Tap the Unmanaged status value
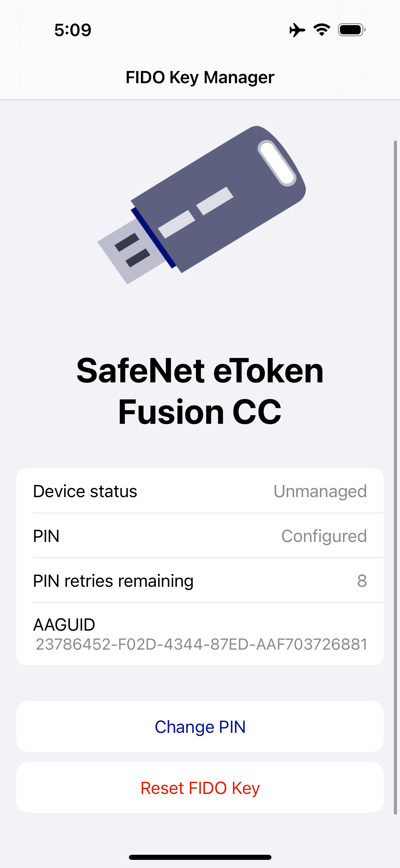The image size is (400, 868). 320,491
